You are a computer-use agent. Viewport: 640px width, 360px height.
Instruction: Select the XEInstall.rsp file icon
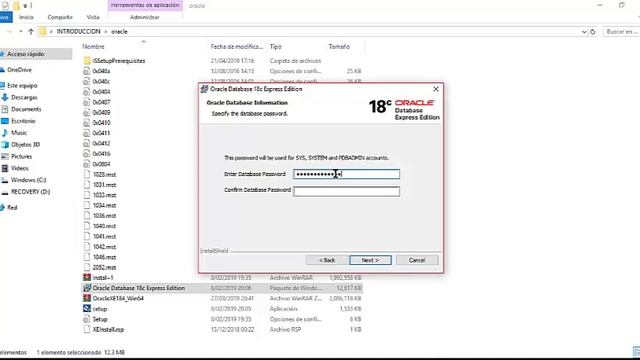[87, 329]
